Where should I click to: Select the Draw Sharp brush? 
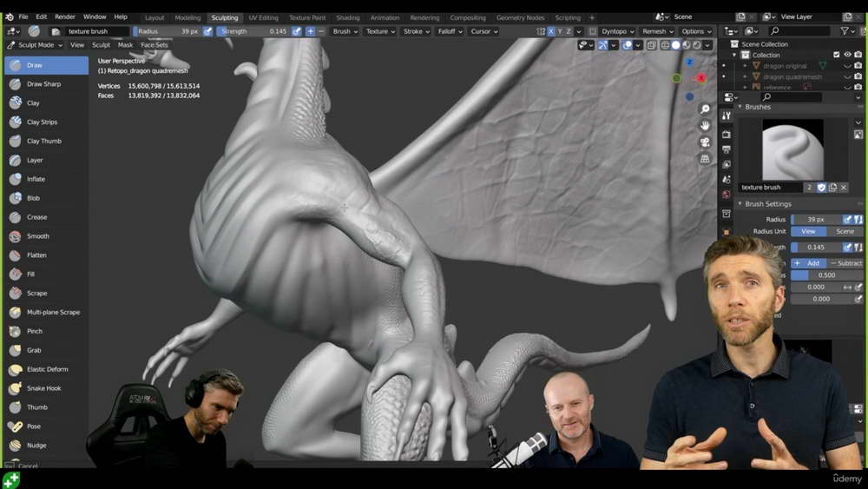tap(47, 84)
